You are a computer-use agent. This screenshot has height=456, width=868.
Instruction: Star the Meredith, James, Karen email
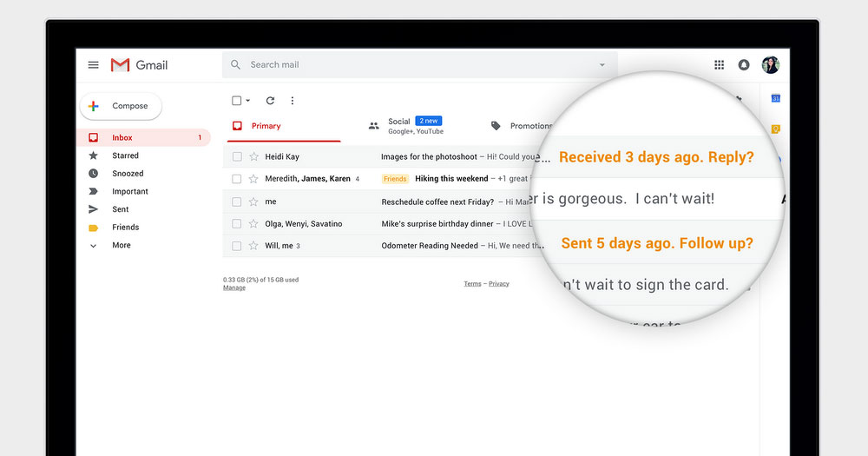point(253,179)
